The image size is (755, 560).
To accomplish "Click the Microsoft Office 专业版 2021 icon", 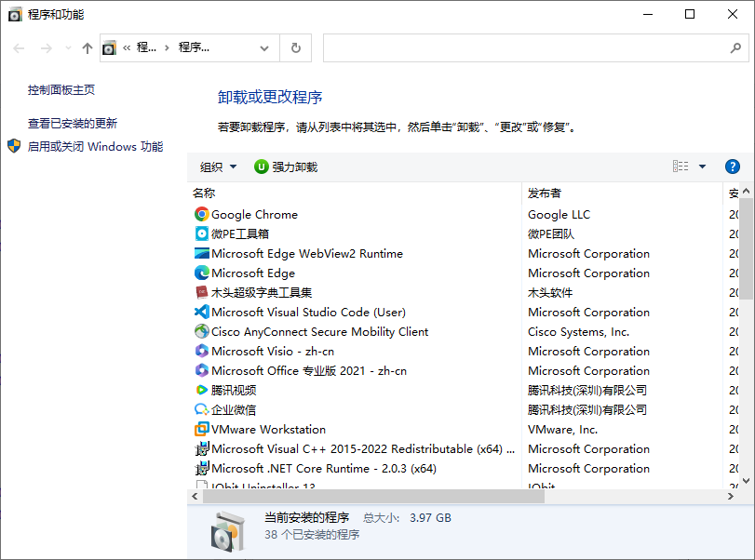I will [202, 370].
